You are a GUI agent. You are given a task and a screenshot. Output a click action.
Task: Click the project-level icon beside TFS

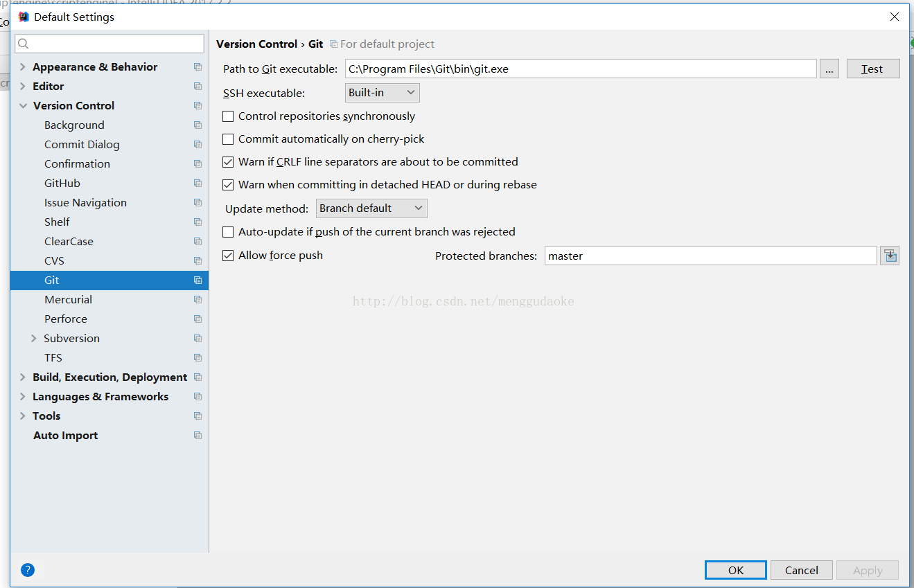pos(197,358)
